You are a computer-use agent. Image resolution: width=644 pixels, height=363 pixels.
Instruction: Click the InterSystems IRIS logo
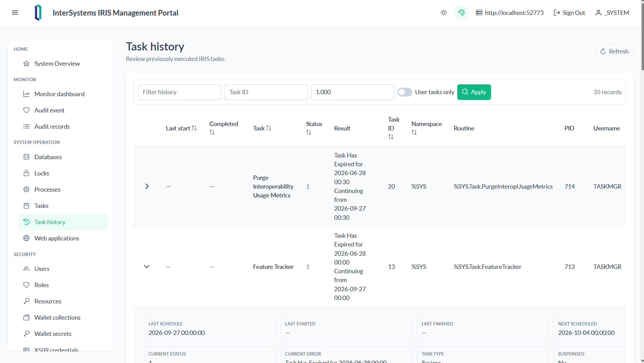click(x=38, y=13)
